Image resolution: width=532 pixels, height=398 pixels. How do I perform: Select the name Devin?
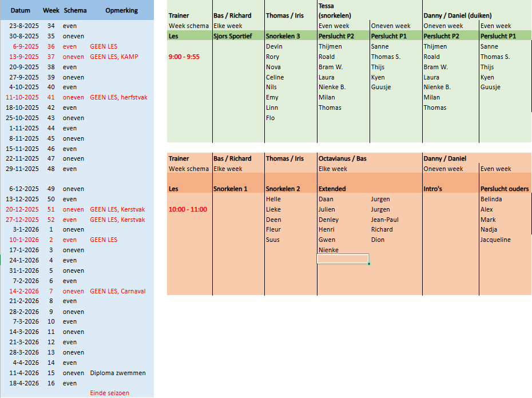click(x=274, y=46)
